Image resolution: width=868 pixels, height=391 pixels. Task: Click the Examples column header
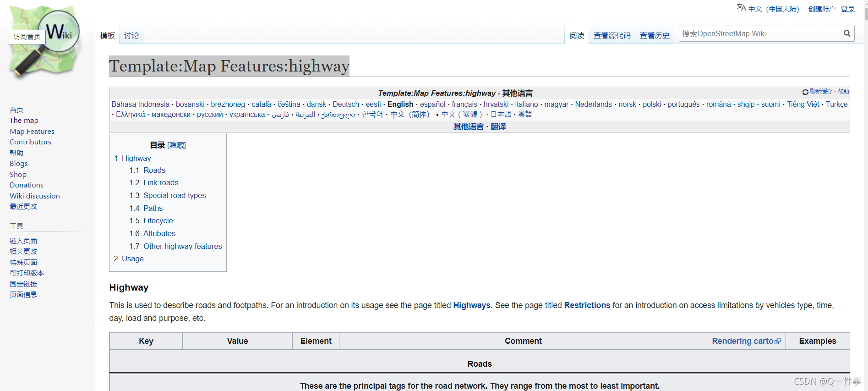[x=818, y=341]
